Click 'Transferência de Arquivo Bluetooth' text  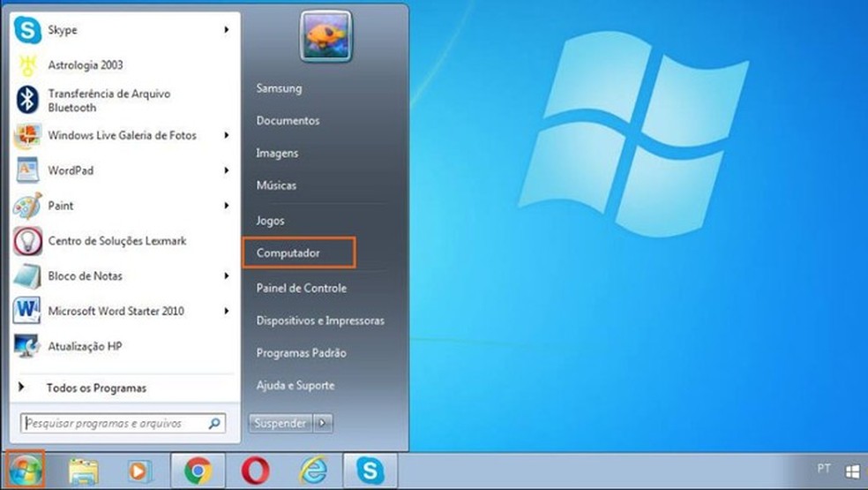(x=109, y=101)
